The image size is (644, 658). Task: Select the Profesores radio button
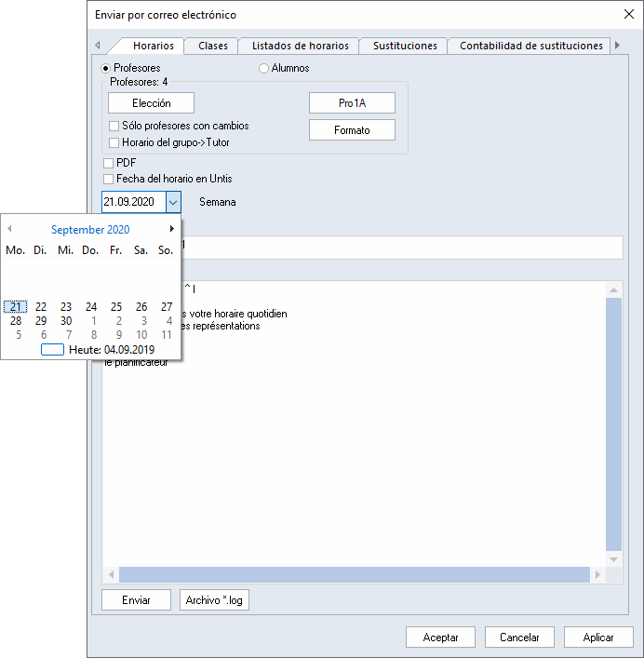(106, 68)
